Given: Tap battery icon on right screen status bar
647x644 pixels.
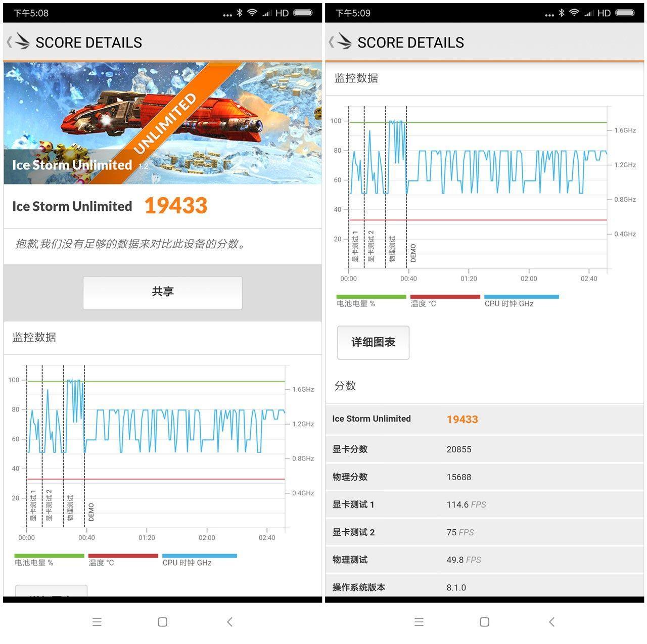Looking at the screenshot, I should click(x=625, y=13).
